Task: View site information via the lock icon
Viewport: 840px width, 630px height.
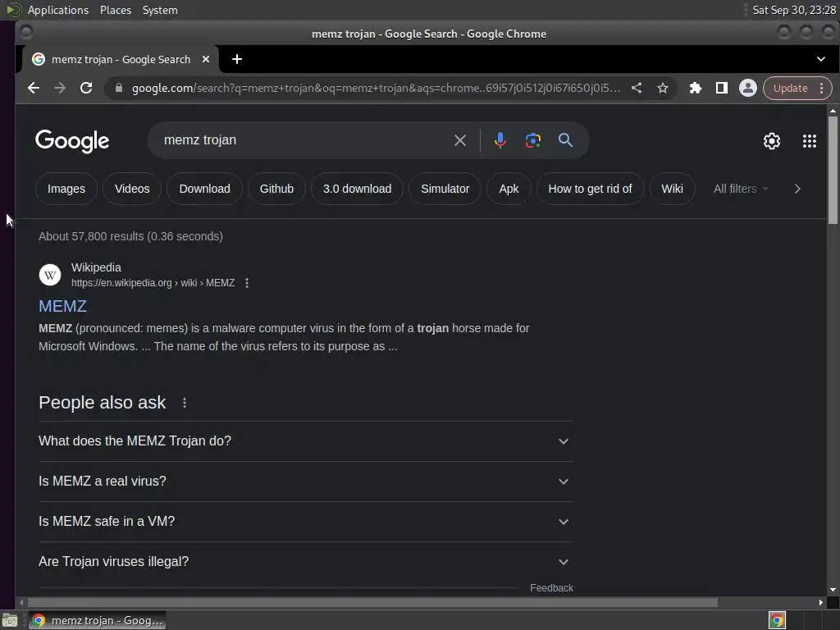Action: 119,88
